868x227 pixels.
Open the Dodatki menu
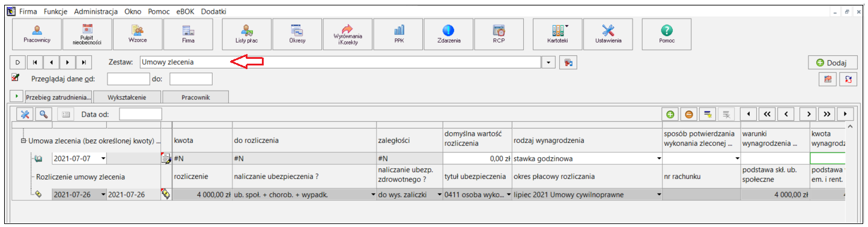coord(214,11)
